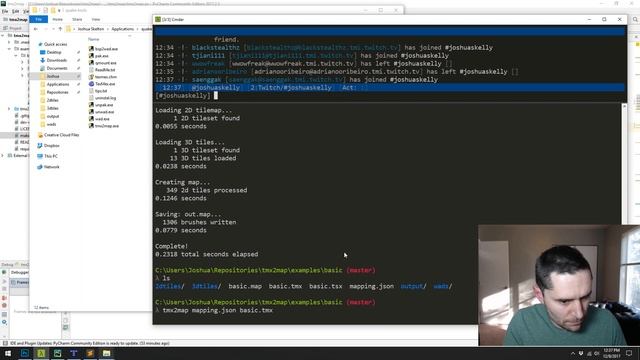Select the ReadMe.txt file
The image size is (640, 360).
(x=104, y=70)
